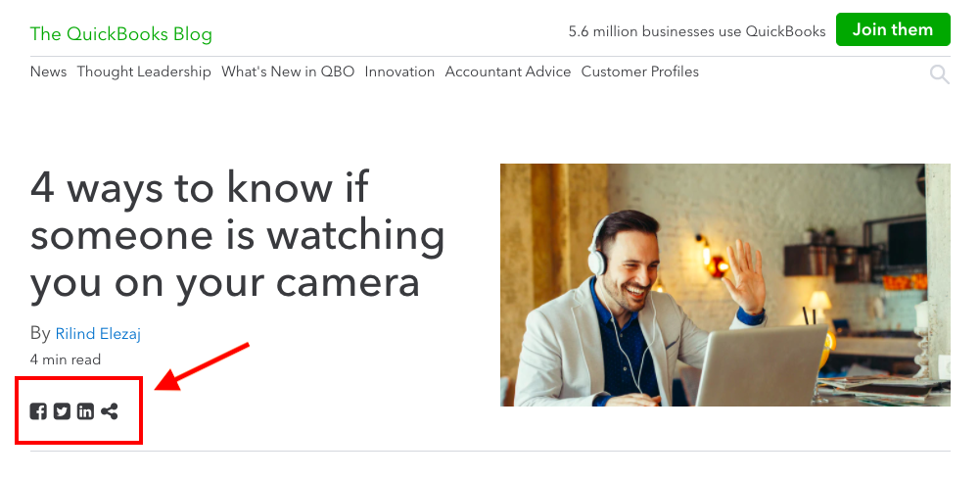Viewport: 980px width, 479px height.
Task: Click '5.6 million businesses use QuickBooks' text
Action: pos(697,31)
